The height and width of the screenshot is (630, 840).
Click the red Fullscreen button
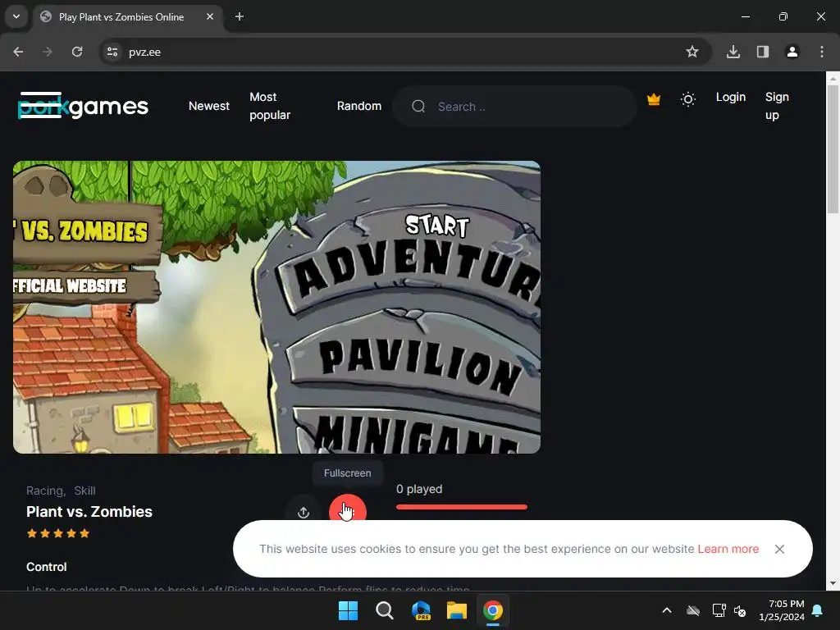[348, 507]
